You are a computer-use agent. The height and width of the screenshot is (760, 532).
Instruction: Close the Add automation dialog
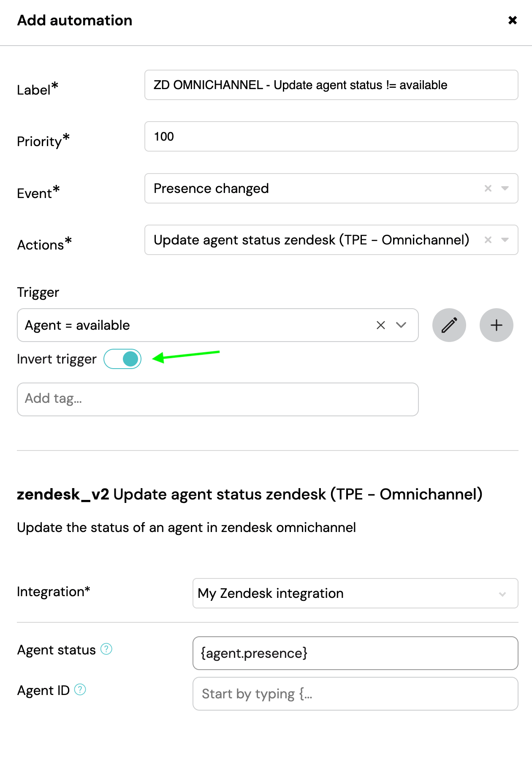coord(512,20)
